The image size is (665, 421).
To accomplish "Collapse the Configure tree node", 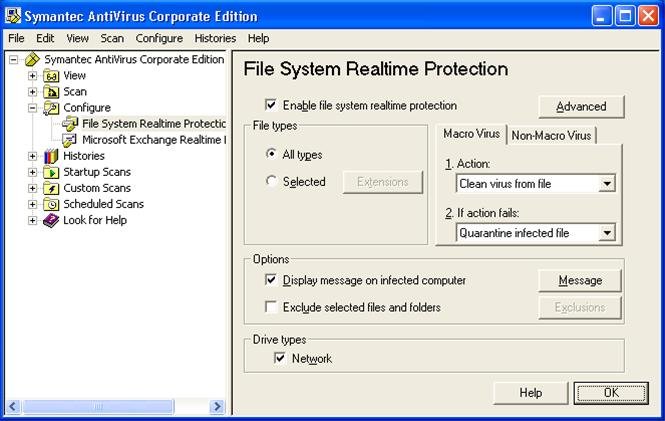I will coord(32,108).
